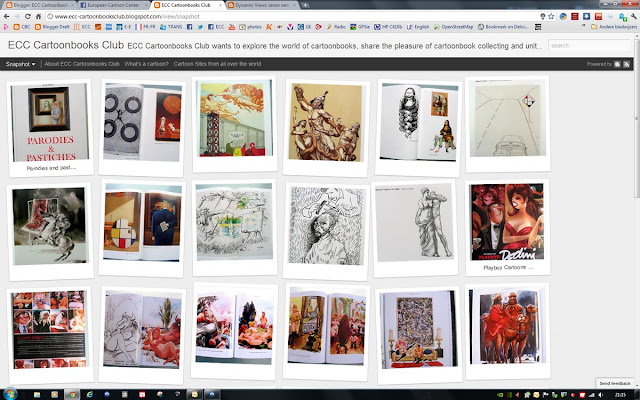Open the About ECC Cartoonbooks Club page
The image size is (640, 400).
[x=82, y=64]
